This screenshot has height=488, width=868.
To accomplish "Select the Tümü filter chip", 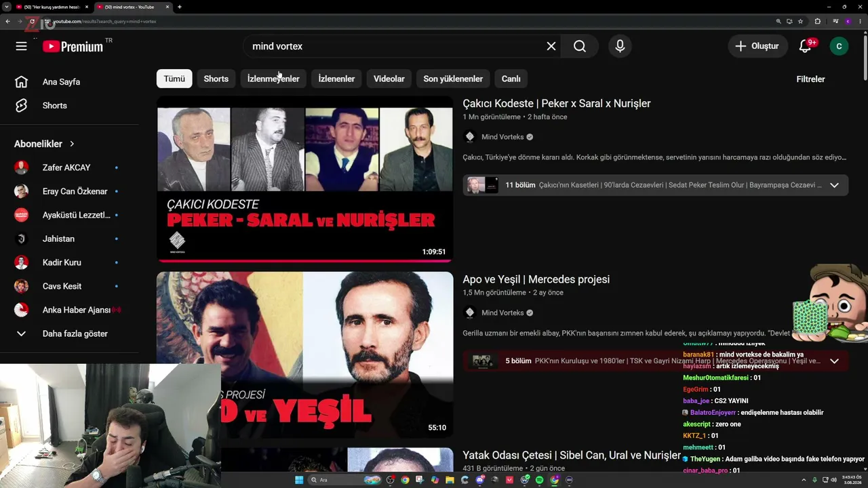I will [174, 79].
